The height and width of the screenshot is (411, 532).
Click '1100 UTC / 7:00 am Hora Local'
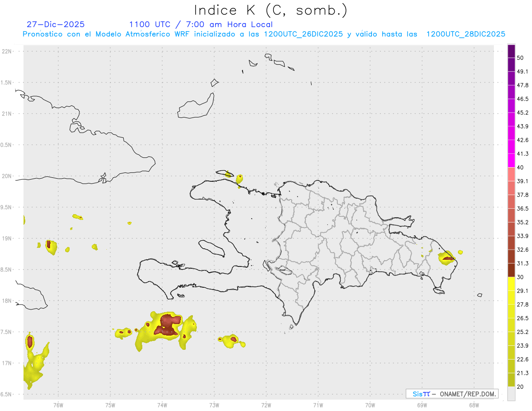201,24
